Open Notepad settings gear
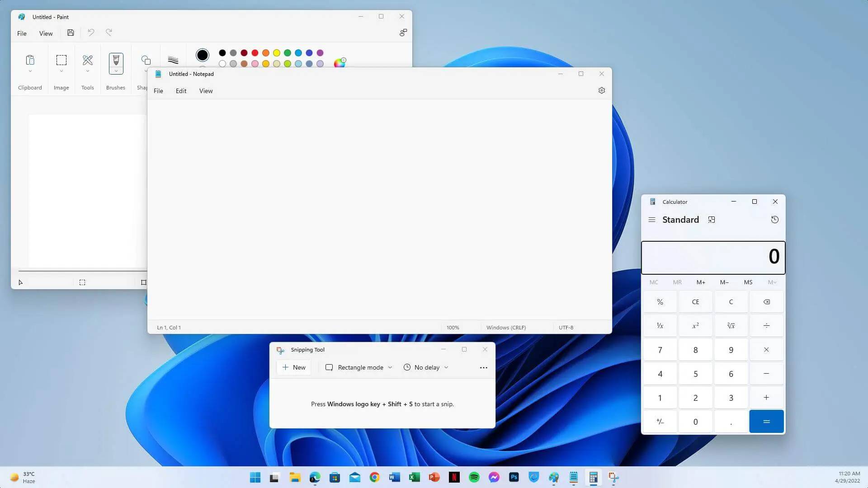Image resolution: width=868 pixels, height=488 pixels. point(602,90)
